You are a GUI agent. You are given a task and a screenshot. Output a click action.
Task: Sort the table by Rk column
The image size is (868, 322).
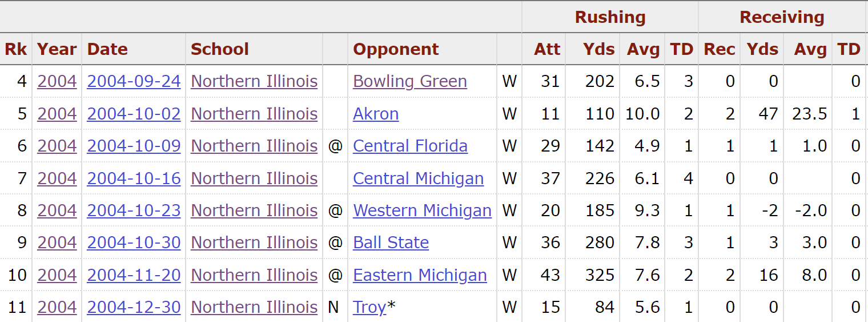[15, 49]
